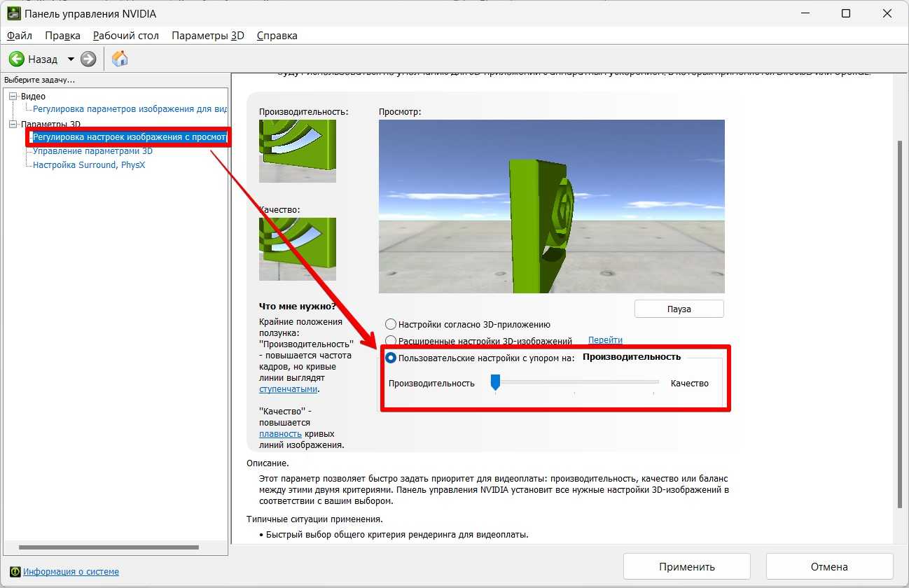The image size is (909, 588).
Task: Click the NVIDIA logo in title bar
Action: point(14,13)
